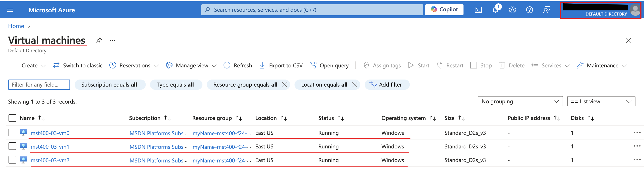
Task: Select the mst400-03-vm2 row checkbox
Action: [x=12, y=159]
